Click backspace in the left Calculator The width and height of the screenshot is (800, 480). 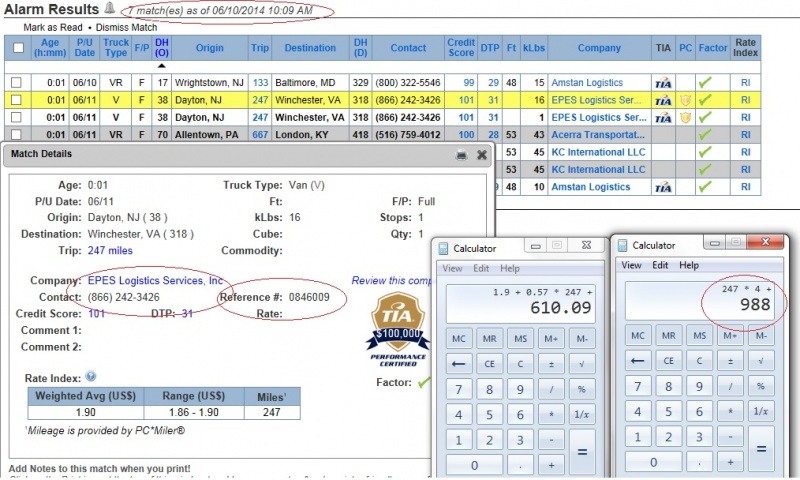tap(458, 364)
